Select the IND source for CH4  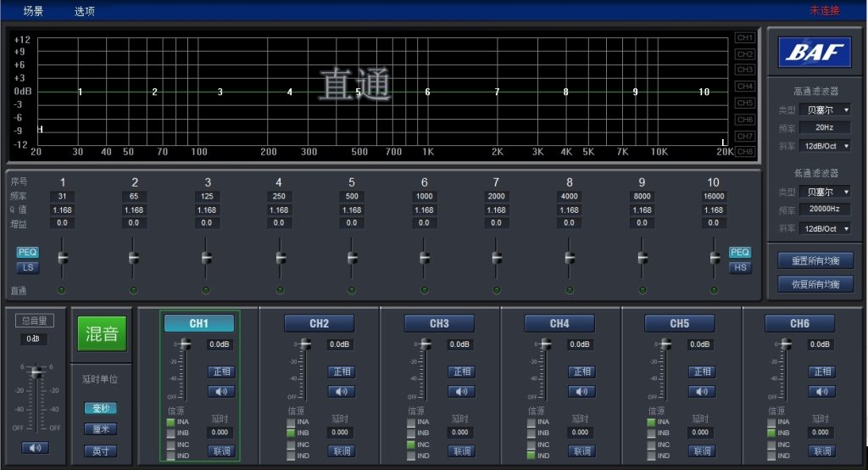531,456
